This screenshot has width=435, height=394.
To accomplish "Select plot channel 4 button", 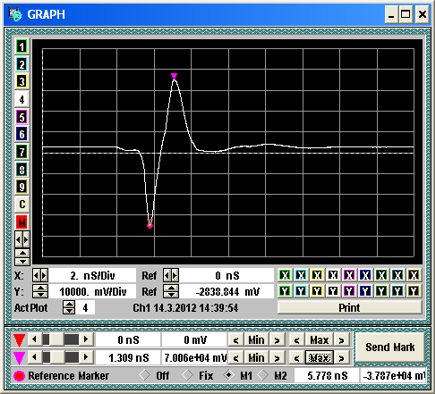I will 22,99.
